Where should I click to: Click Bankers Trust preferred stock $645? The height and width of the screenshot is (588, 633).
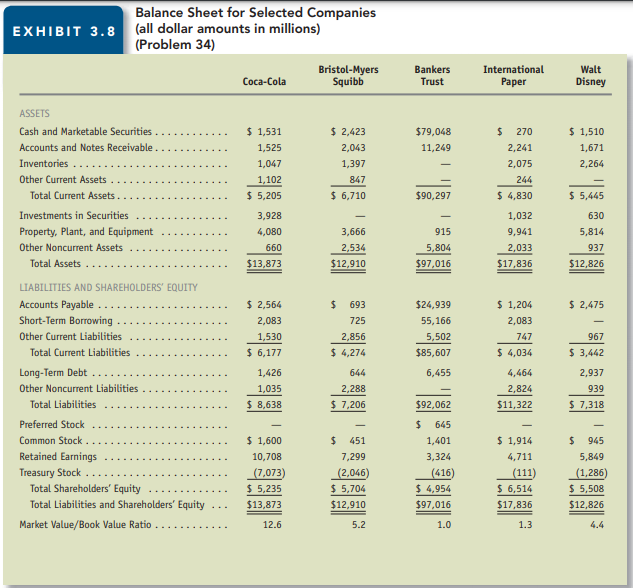(433, 425)
